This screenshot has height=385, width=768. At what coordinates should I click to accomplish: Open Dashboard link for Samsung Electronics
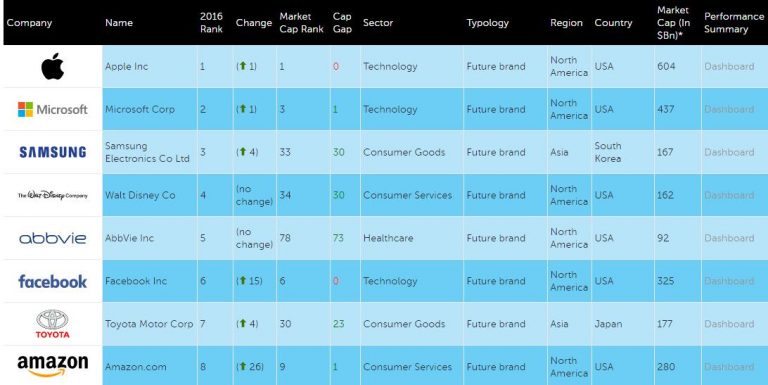click(729, 152)
